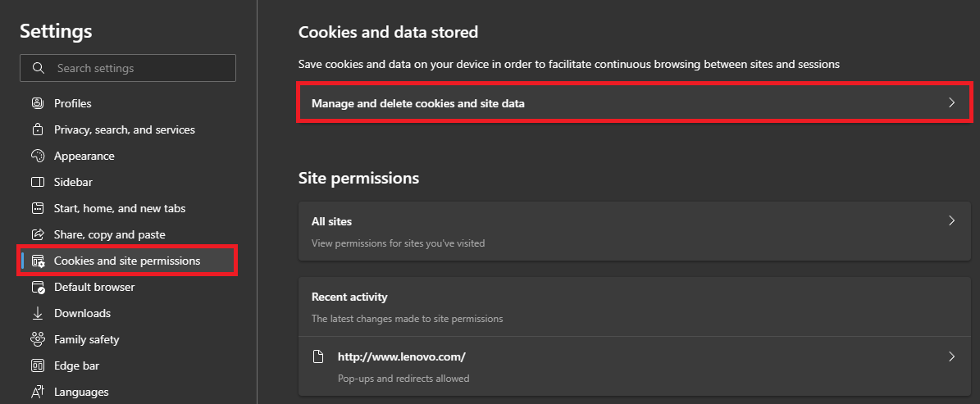Expand the All sites chevron arrow
The width and height of the screenshot is (980, 404).
(951, 221)
